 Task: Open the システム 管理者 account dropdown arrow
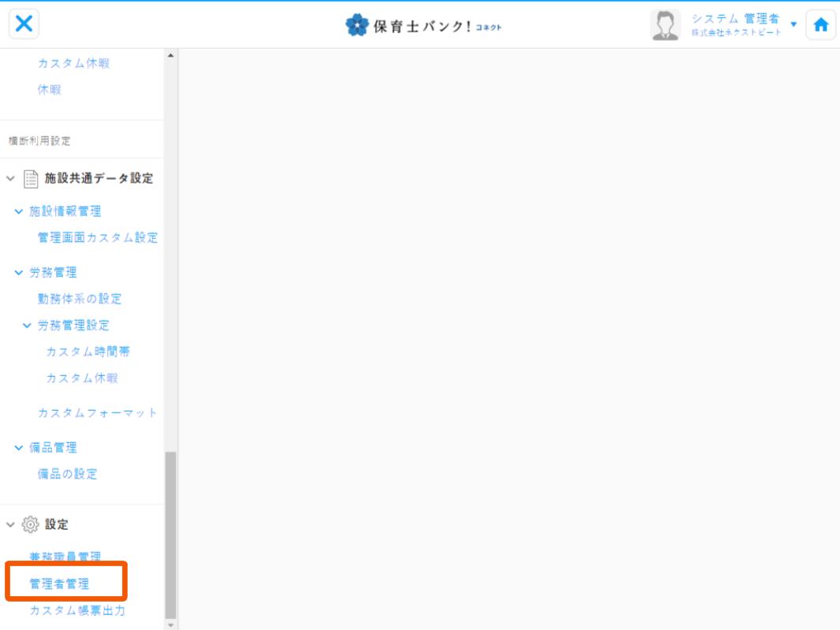794,24
